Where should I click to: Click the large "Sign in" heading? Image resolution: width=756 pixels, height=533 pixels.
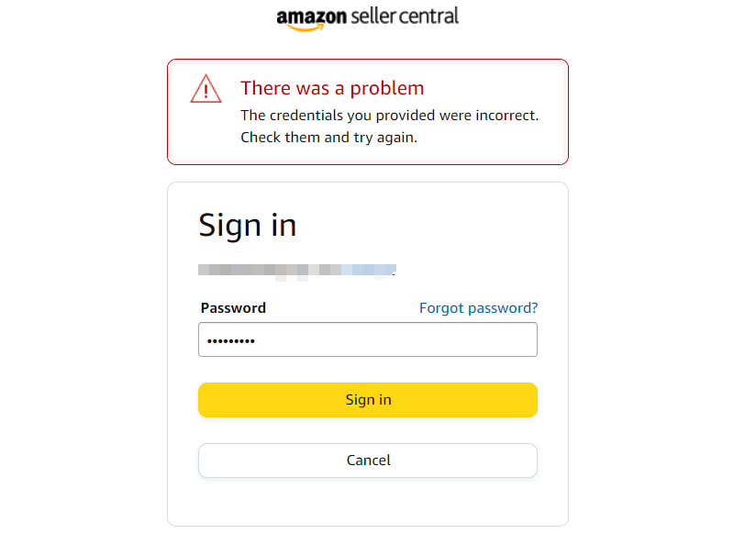[x=248, y=225]
